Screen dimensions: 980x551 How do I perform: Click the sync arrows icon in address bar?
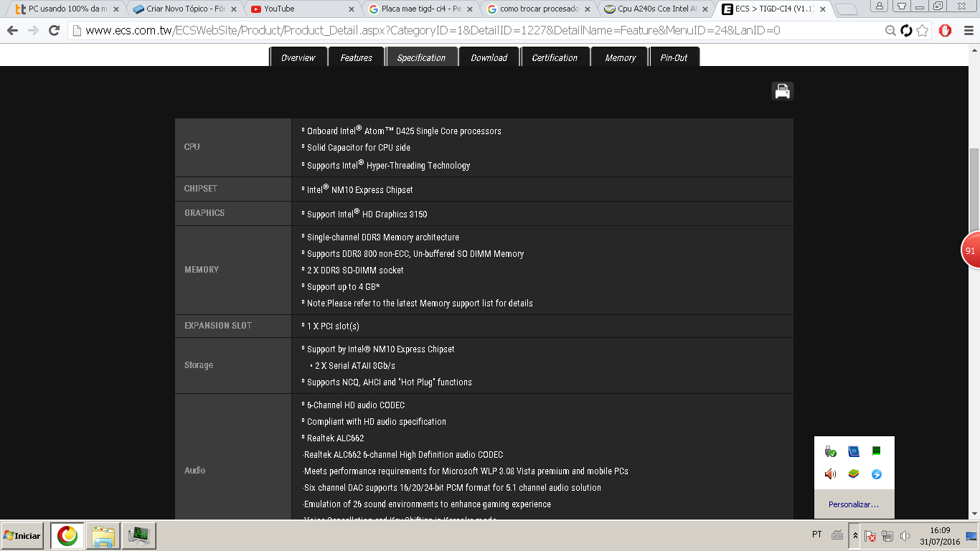point(906,31)
